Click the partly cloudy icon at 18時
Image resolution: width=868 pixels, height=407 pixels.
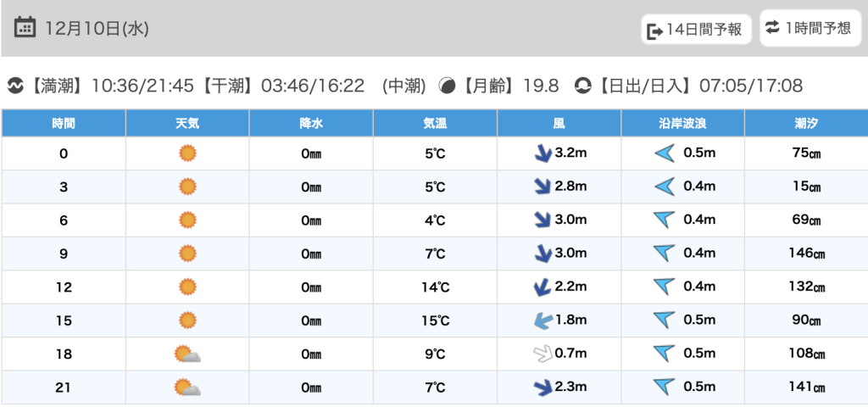[187, 354]
